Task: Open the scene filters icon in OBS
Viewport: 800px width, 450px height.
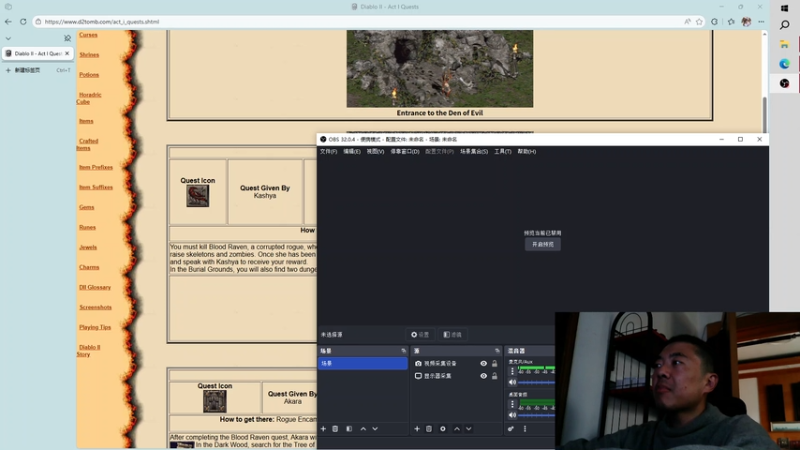Action: (349, 429)
